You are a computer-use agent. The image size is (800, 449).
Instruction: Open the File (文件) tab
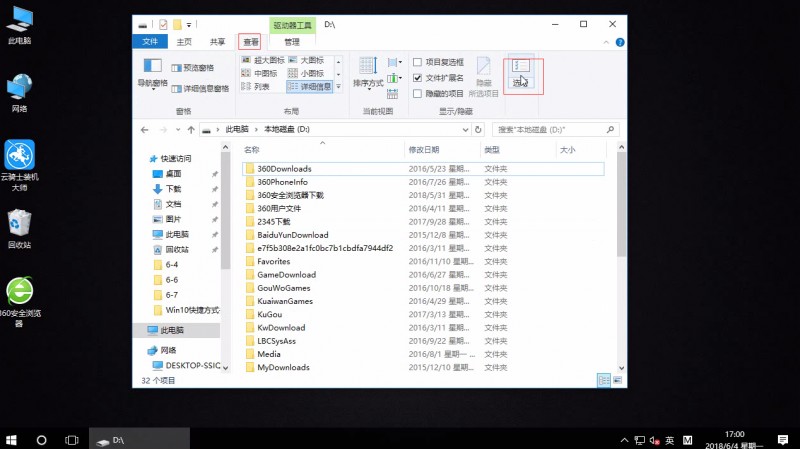point(150,42)
